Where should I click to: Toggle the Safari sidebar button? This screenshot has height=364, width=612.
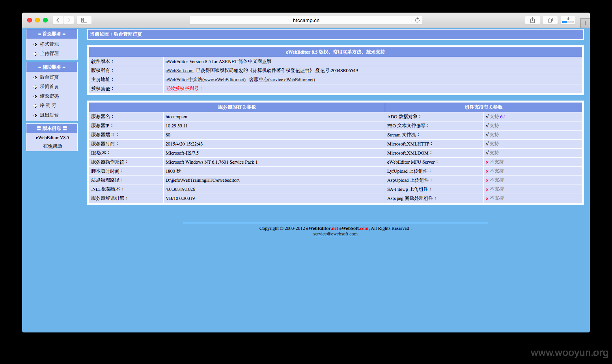84,20
